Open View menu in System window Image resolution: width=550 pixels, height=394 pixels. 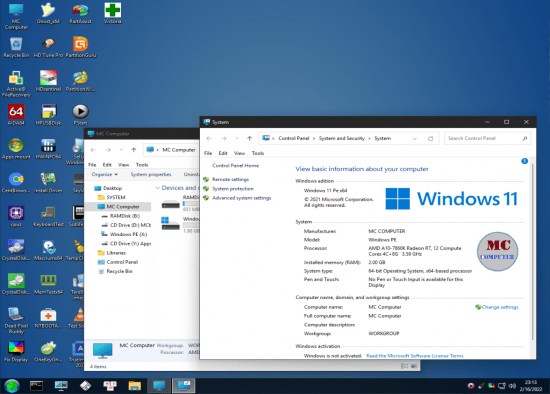pos(239,153)
